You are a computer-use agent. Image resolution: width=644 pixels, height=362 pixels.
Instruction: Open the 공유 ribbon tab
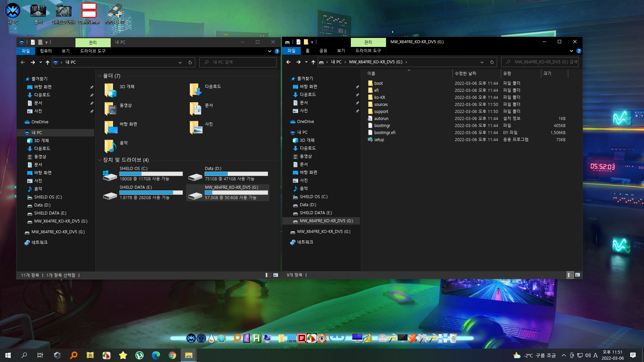[x=323, y=51]
